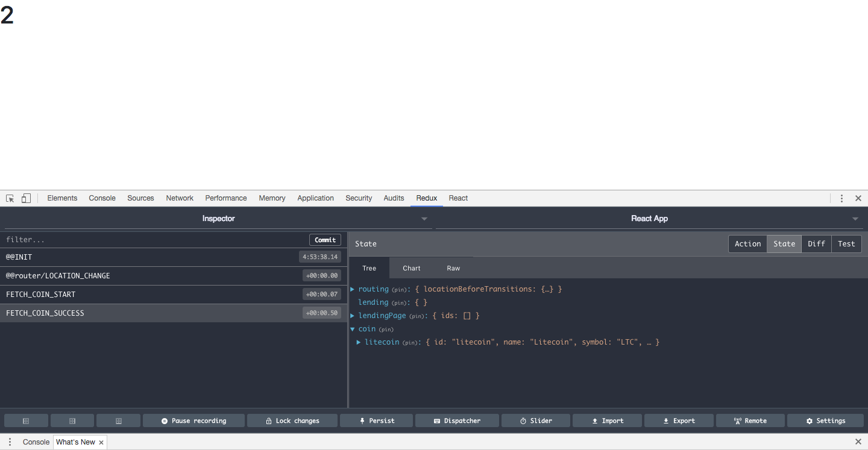
Task: Toggle the device toolbar icon
Action: click(x=26, y=198)
